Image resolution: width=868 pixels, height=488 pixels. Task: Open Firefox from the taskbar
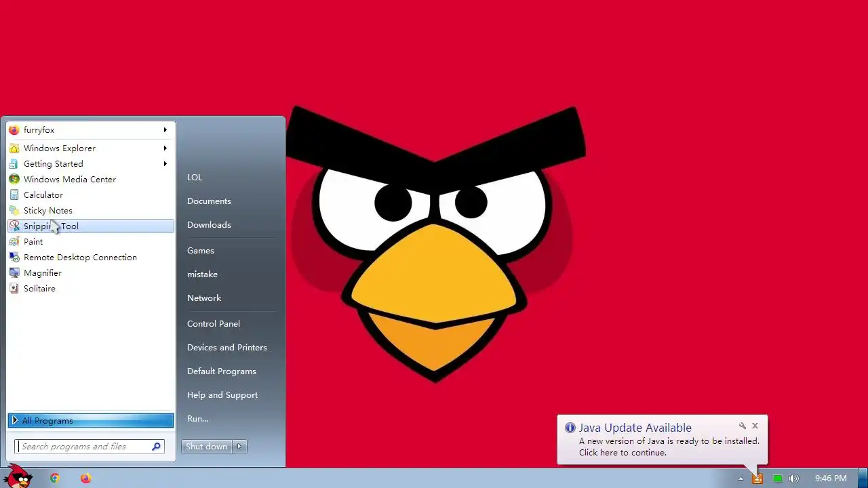[85, 478]
